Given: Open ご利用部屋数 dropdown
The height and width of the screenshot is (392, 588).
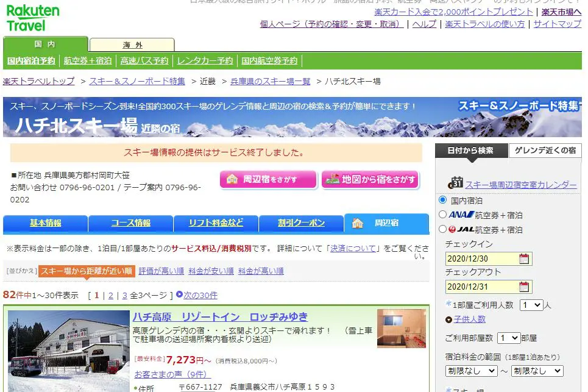Looking at the screenshot, I should 509,338.
